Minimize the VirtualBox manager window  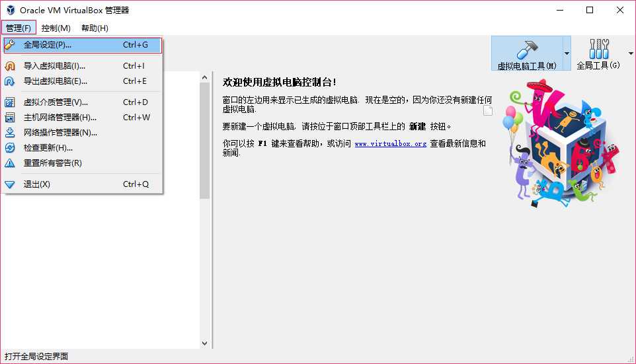click(560, 10)
